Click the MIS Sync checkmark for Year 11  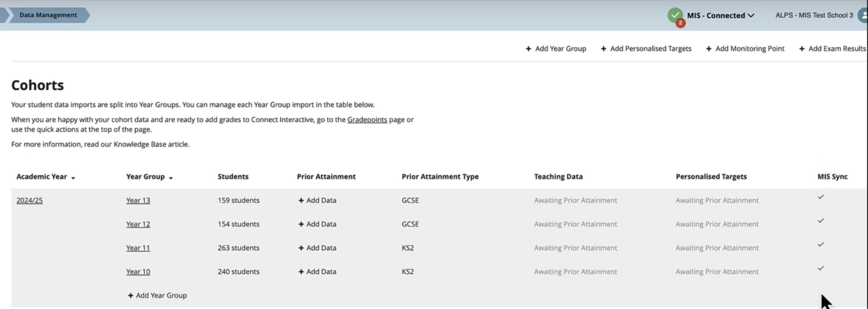(x=821, y=244)
